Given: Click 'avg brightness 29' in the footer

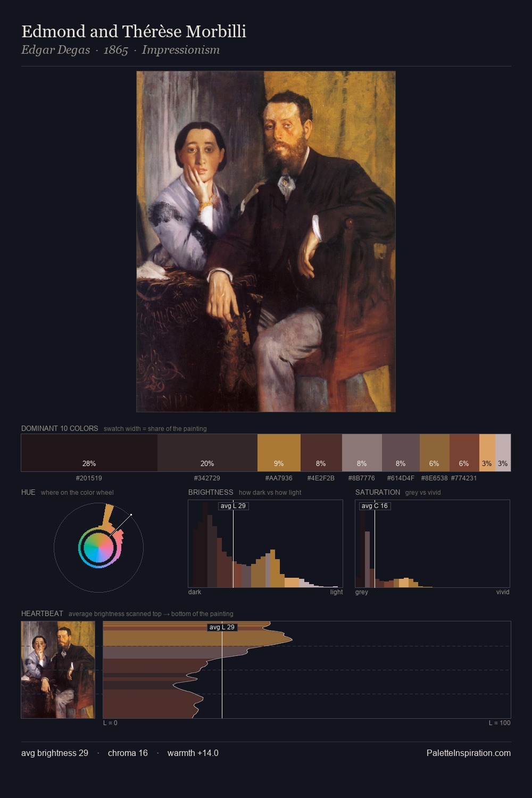Looking at the screenshot, I should pos(55,753).
